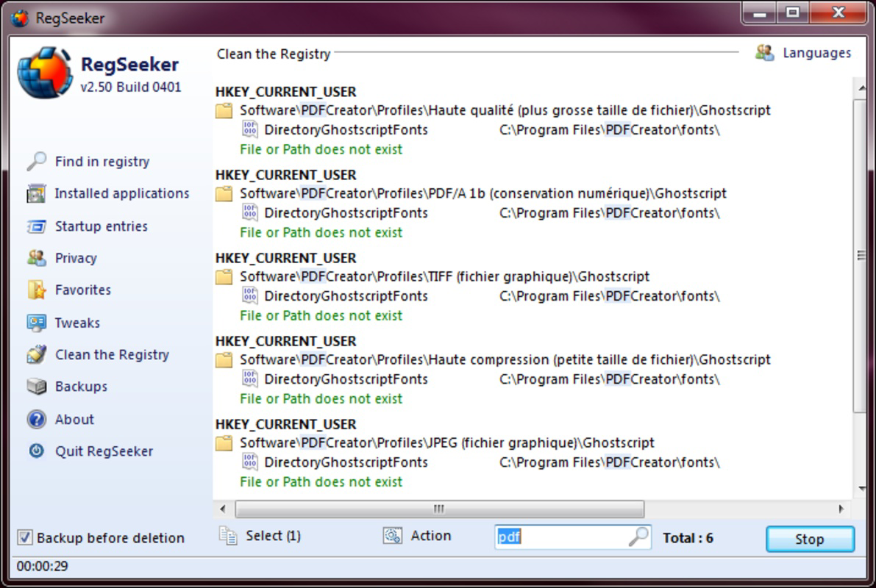This screenshot has height=588, width=876.
Task: Click the Languages users icon
Action: click(x=765, y=52)
